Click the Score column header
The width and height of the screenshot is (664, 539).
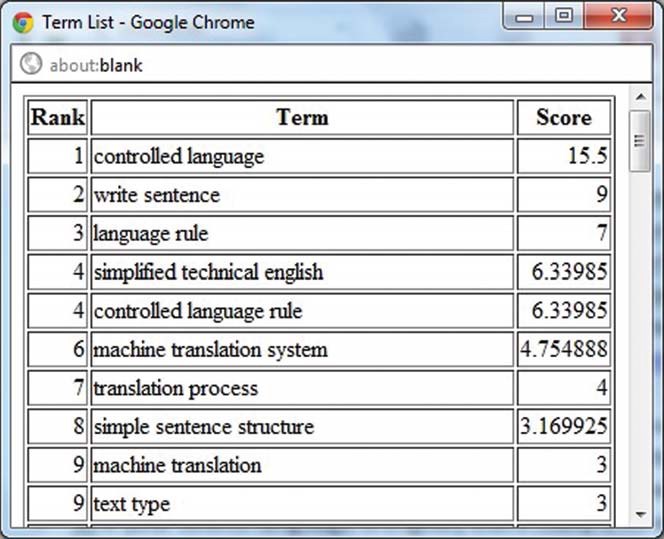pos(564,117)
